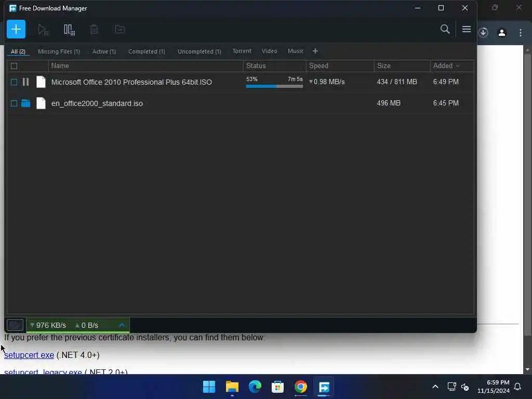Expand the speed panel chevron in status bar
The height and width of the screenshot is (399, 532).
coord(122,325)
